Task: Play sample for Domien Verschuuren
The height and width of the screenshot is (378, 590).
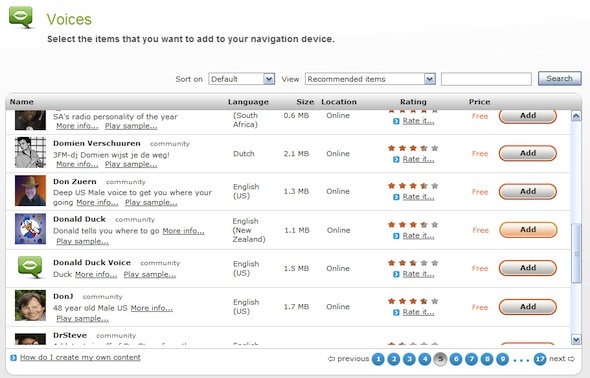Action: point(131,164)
